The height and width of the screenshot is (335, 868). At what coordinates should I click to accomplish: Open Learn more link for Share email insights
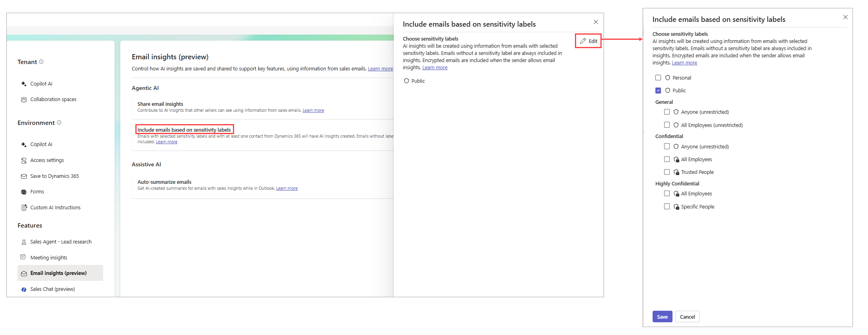[313, 111]
